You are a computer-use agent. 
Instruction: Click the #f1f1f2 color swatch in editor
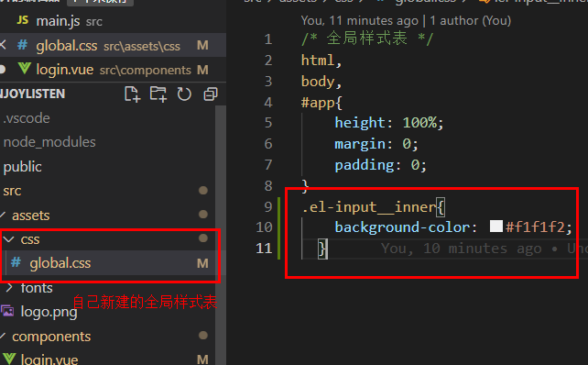[496, 226]
